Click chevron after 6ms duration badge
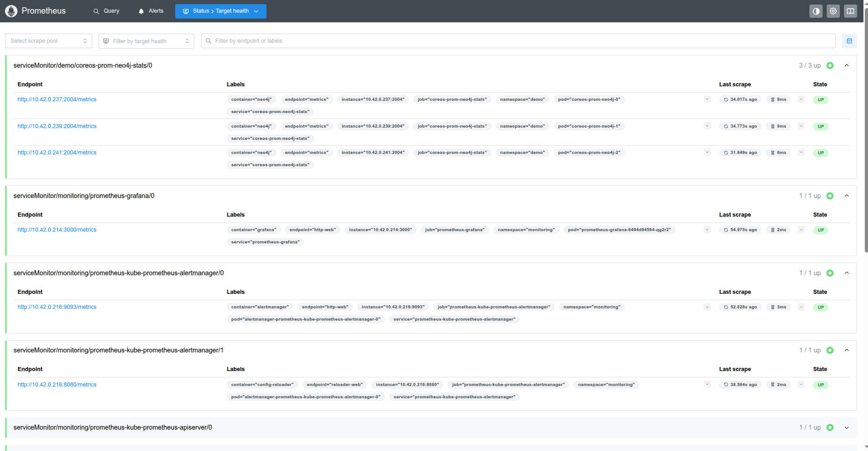 click(801, 153)
